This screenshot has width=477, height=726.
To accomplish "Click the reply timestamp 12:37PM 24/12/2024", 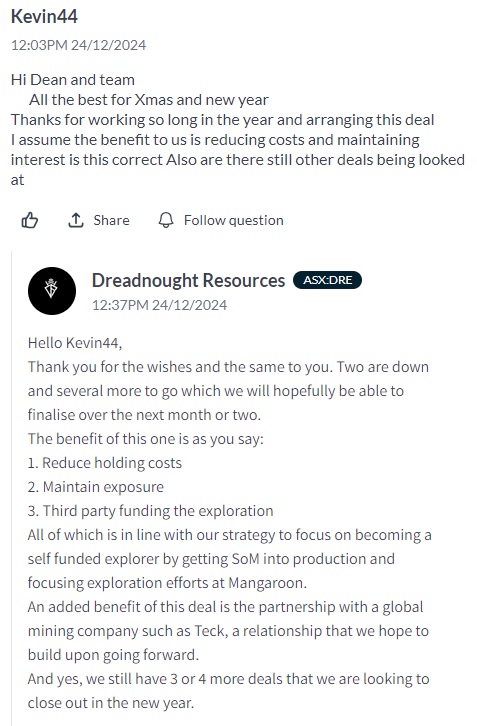I will tap(159, 305).
